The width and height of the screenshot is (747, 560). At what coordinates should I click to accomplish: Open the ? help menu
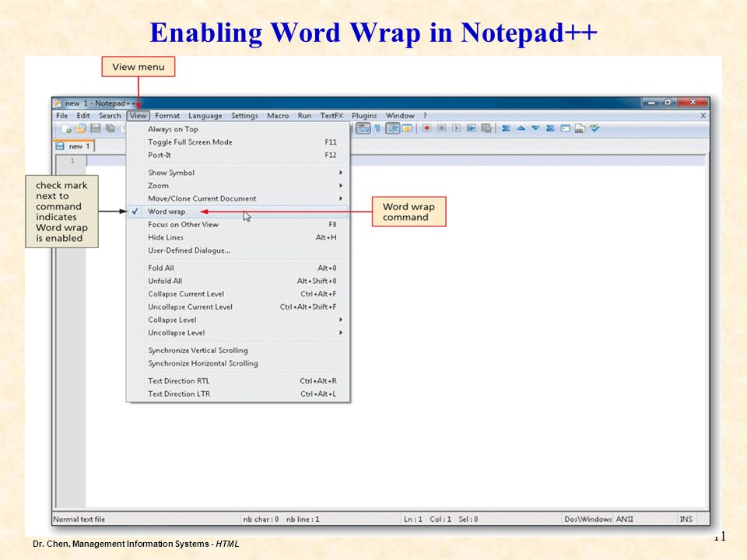(425, 115)
